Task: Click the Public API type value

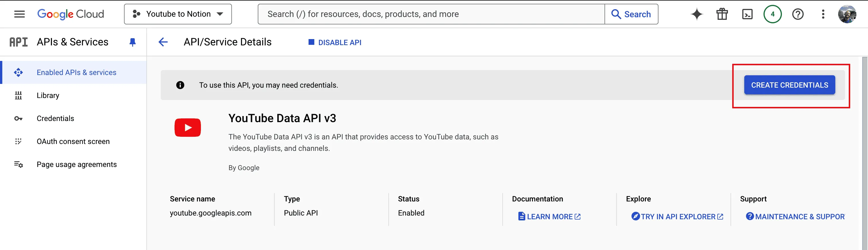Action: pyautogui.click(x=301, y=213)
